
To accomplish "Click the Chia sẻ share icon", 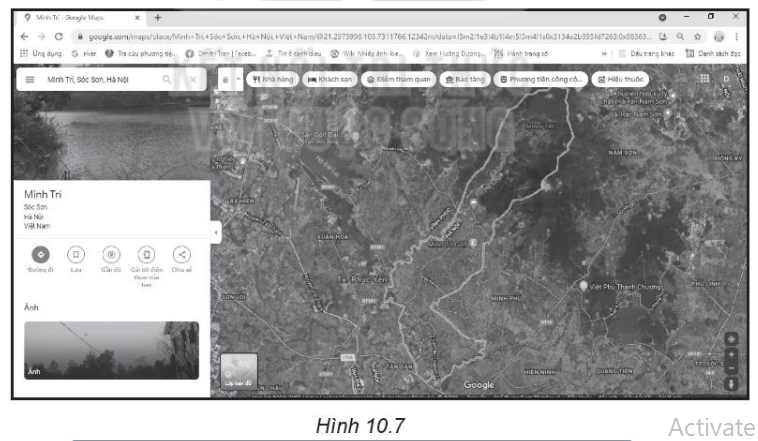I will [181, 254].
